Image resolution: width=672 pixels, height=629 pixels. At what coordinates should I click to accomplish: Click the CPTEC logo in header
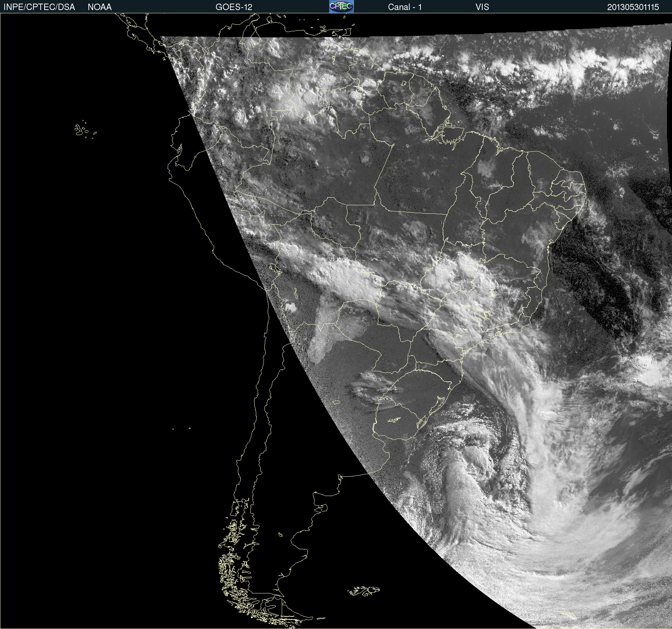click(341, 6)
